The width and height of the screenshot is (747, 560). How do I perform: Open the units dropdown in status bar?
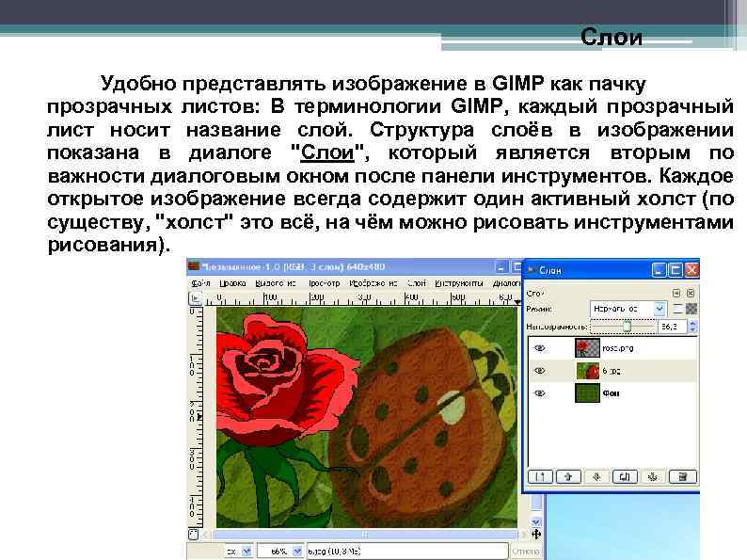239,552
